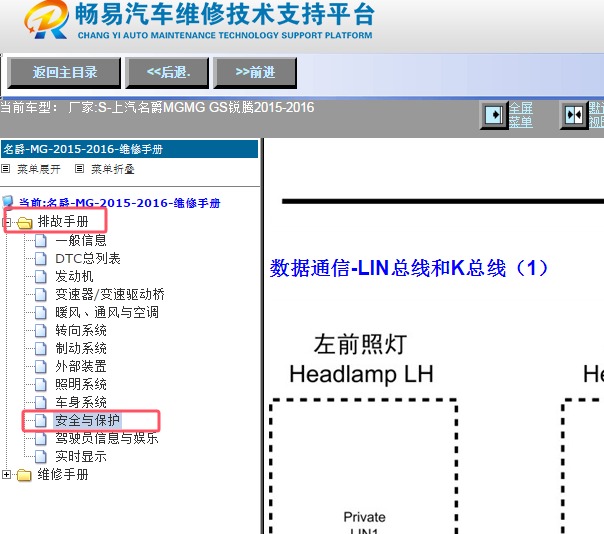
Task: Click the 菜单展开 list icon
Action: point(5,168)
